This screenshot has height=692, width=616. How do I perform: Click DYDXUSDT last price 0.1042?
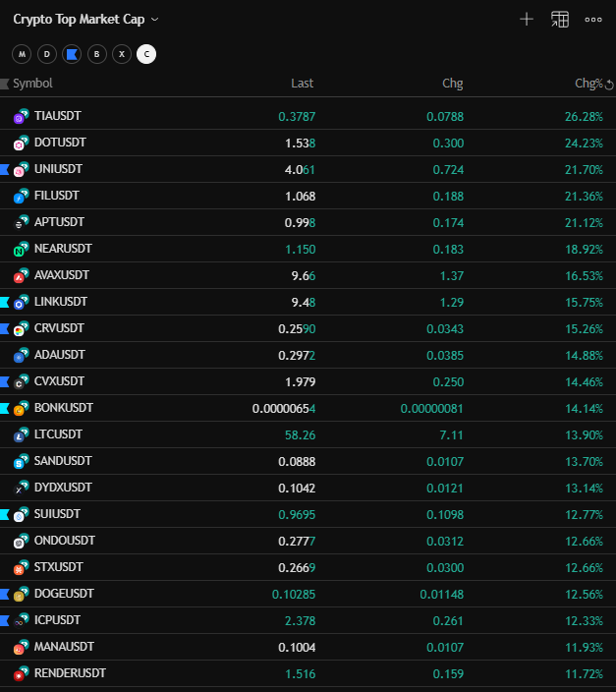point(297,489)
